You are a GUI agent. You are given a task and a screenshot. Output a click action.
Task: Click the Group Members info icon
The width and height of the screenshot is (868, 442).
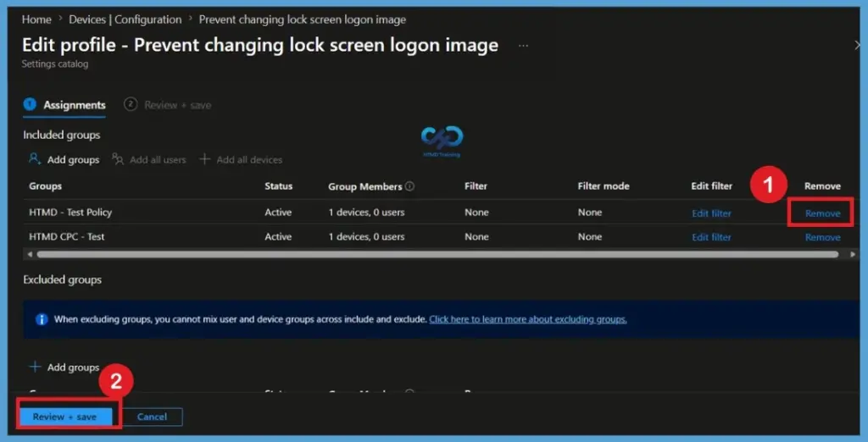[x=409, y=186]
